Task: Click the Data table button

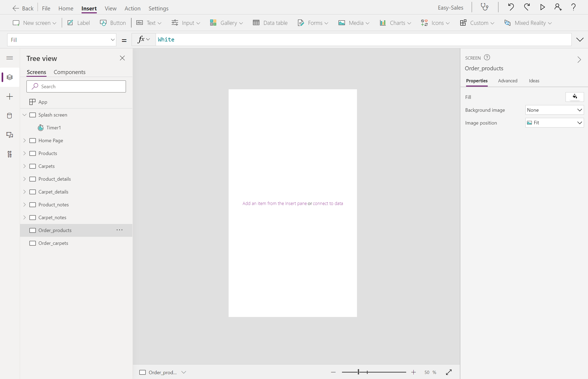Action: click(270, 23)
